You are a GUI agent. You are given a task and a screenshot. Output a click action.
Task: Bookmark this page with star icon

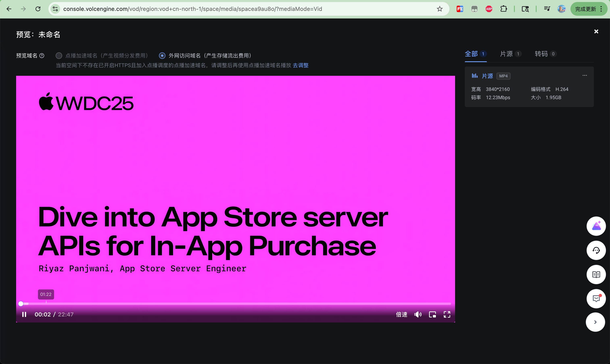(439, 9)
